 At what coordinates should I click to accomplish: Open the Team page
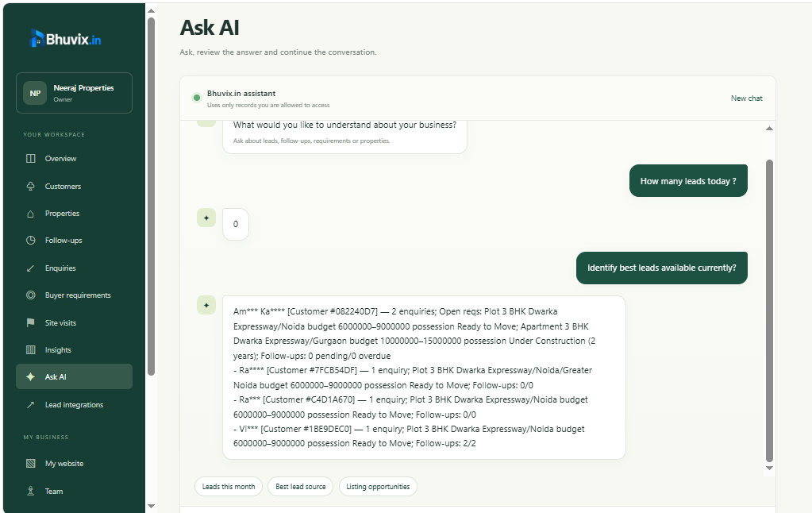(x=74, y=492)
